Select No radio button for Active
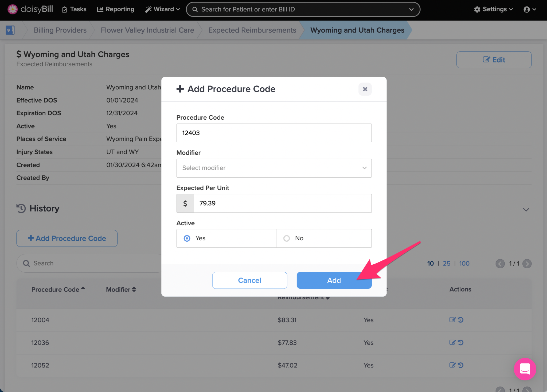This screenshot has height=392, width=547. 287,238
